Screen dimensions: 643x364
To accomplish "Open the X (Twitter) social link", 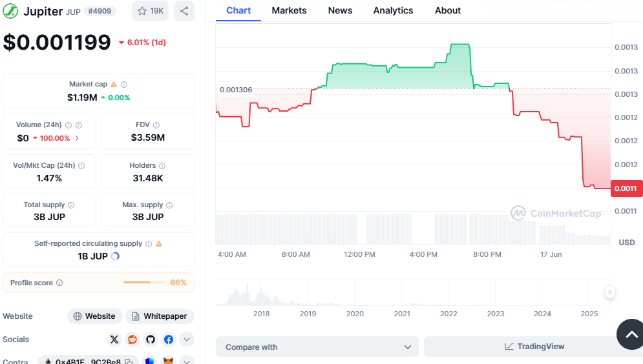I will pyautogui.click(x=114, y=339).
